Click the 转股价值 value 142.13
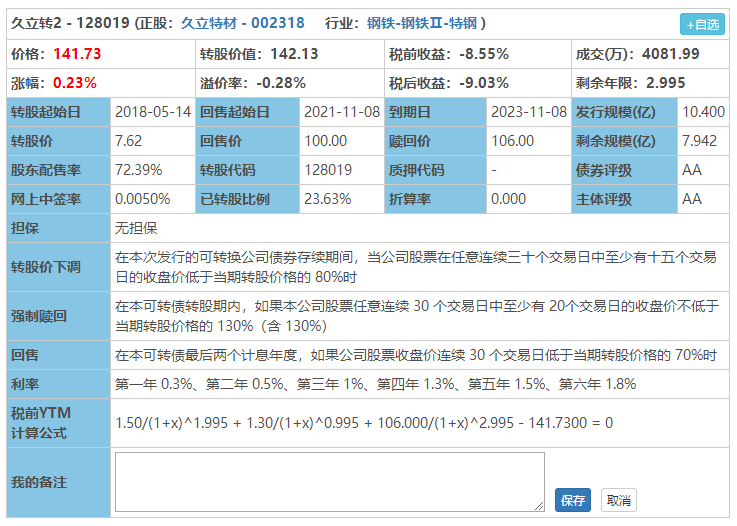The height and width of the screenshot is (526, 737). coord(294,54)
